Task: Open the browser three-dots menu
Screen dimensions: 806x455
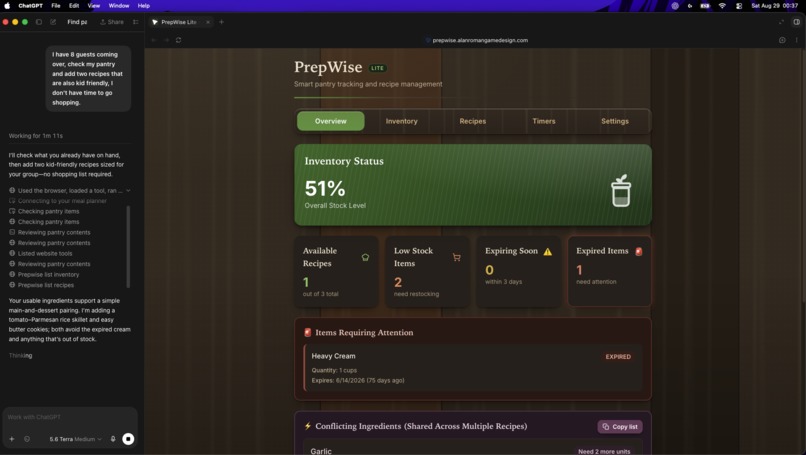Action: point(796,40)
